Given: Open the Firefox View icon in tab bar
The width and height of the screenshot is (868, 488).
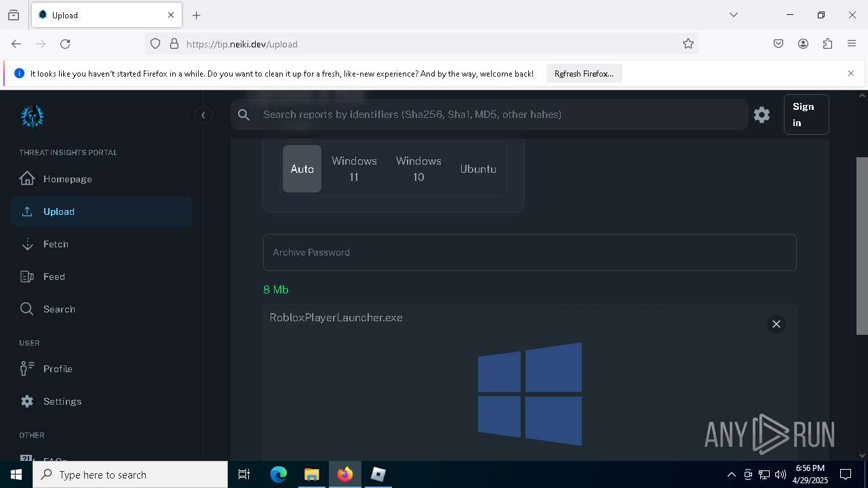Looking at the screenshot, I should pos(14,15).
